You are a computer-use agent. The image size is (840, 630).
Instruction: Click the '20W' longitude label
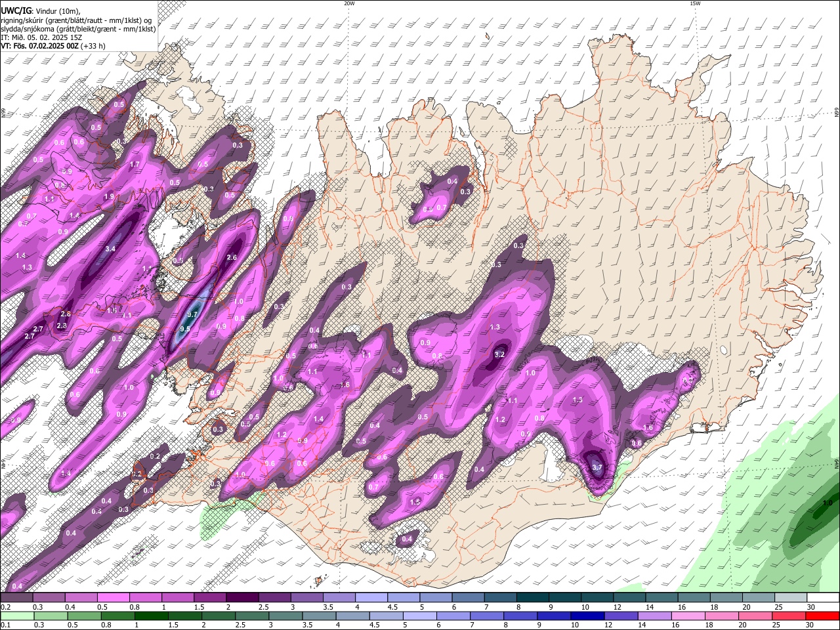[x=349, y=3]
